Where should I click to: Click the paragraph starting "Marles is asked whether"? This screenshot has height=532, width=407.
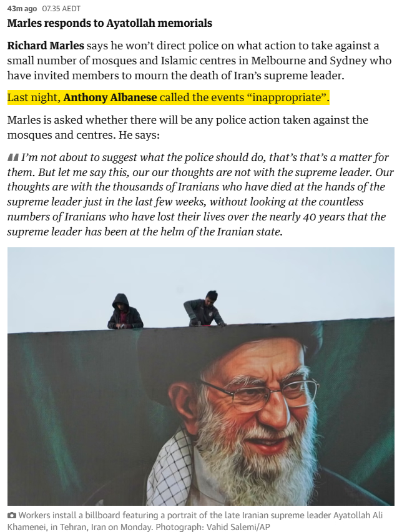187,127
